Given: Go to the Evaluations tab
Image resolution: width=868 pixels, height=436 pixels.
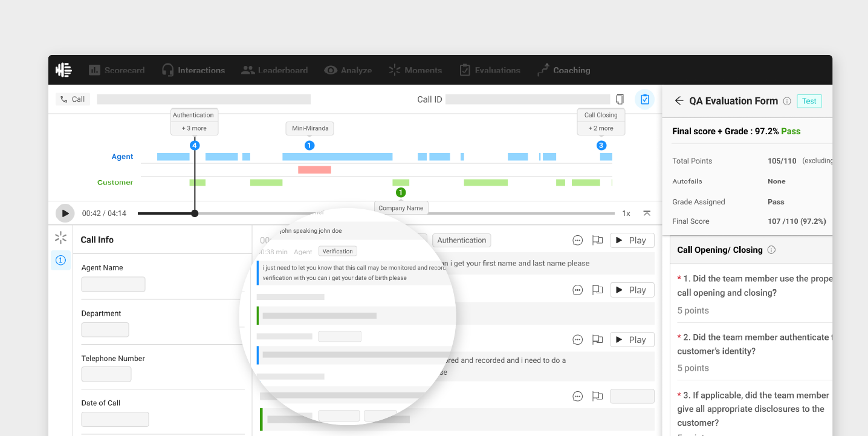Looking at the screenshot, I should [x=490, y=70].
